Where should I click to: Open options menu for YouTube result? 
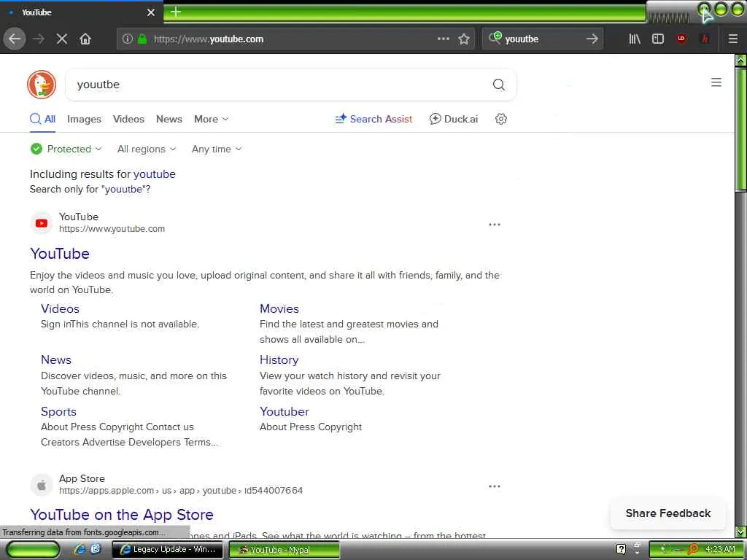coord(495,225)
